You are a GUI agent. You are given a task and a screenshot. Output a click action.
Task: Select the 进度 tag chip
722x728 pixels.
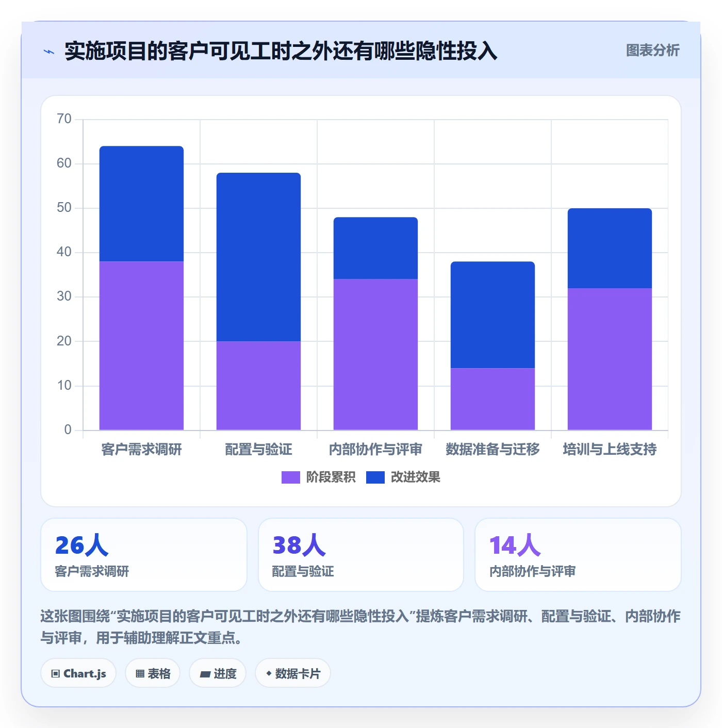218,673
